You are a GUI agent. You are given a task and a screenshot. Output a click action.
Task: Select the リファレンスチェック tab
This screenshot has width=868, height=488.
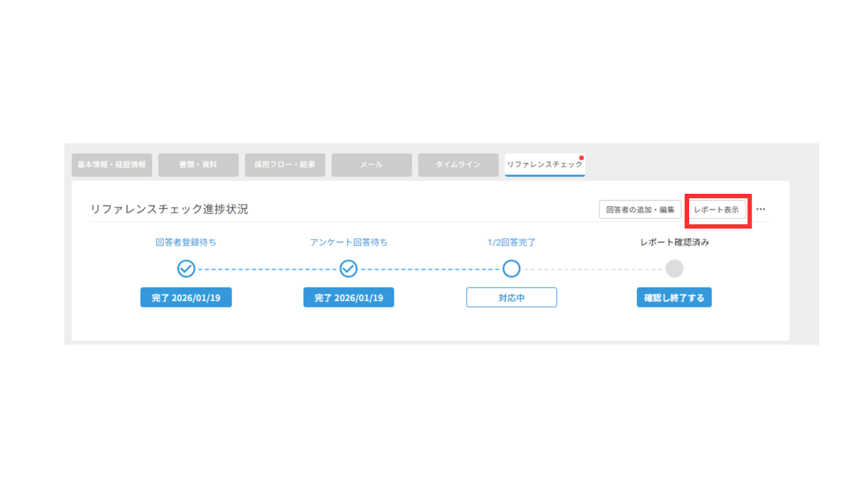point(544,165)
